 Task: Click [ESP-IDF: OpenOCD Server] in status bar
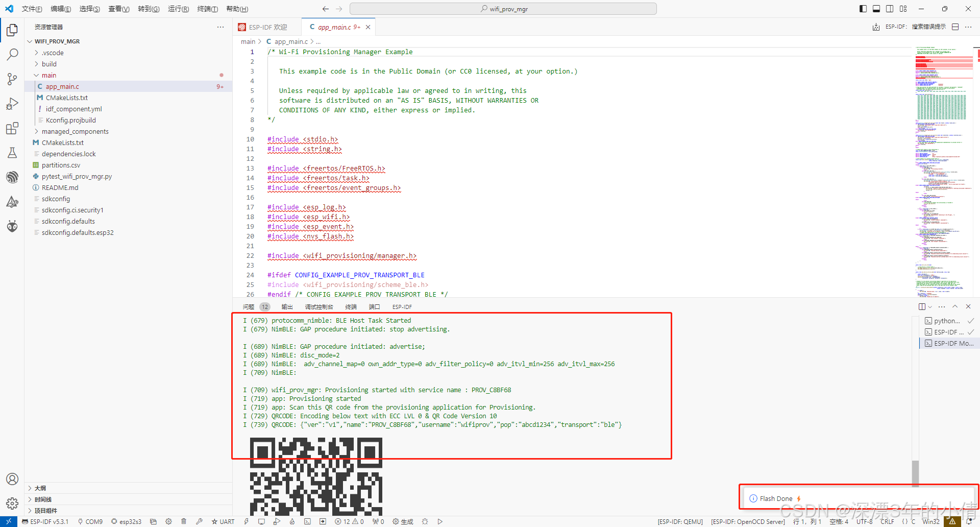[748, 521]
